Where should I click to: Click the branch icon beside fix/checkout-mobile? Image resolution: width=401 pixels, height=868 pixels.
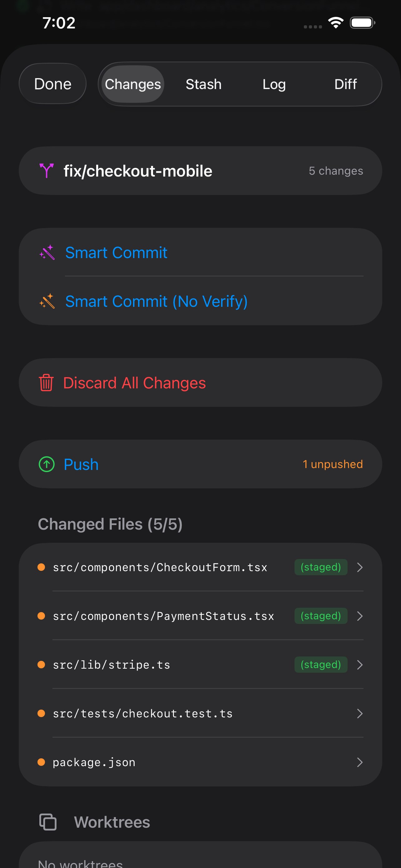tap(47, 170)
